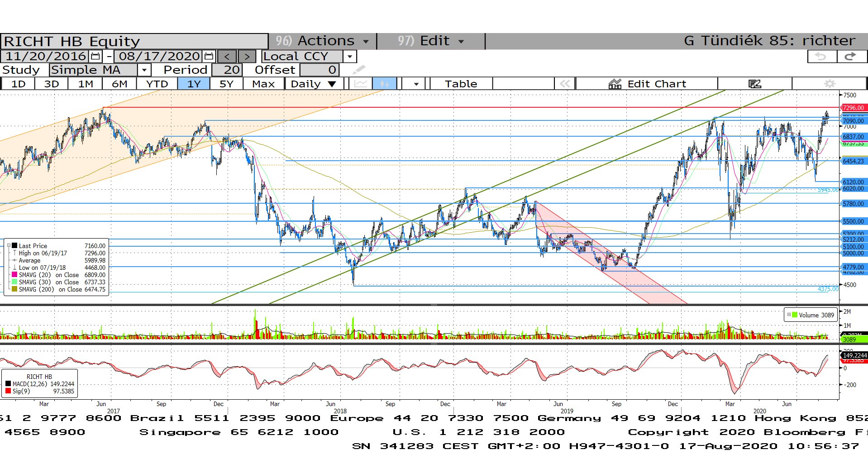Click the 7296.00 red price level label

click(854, 108)
